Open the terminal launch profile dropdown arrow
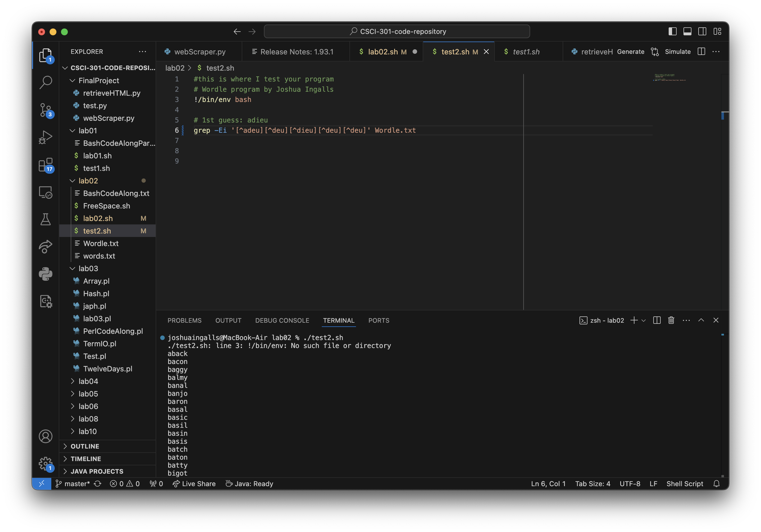Image resolution: width=761 pixels, height=532 pixels. 644,320
